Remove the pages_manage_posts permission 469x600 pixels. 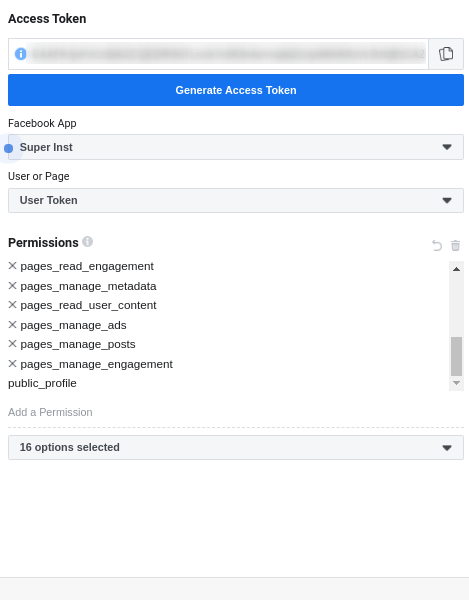[13, 344]
